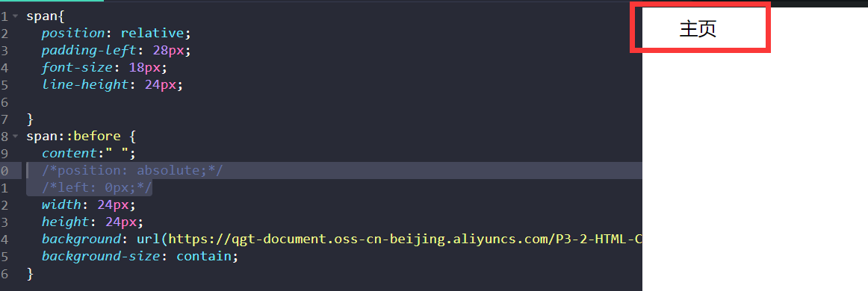Collapse the span rule fold arrow
868x291 pixels.
(14, 16)
